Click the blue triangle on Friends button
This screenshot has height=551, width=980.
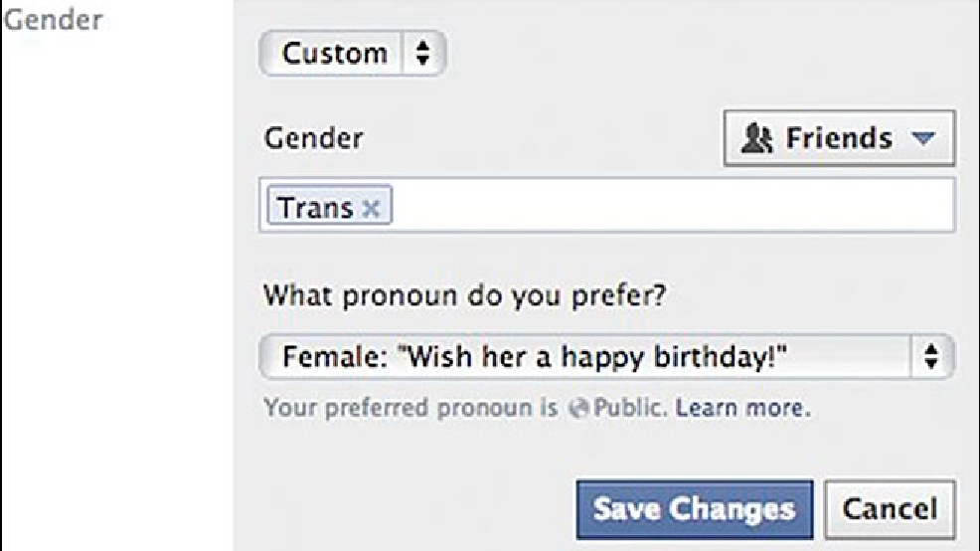click(x=923, y=137)
